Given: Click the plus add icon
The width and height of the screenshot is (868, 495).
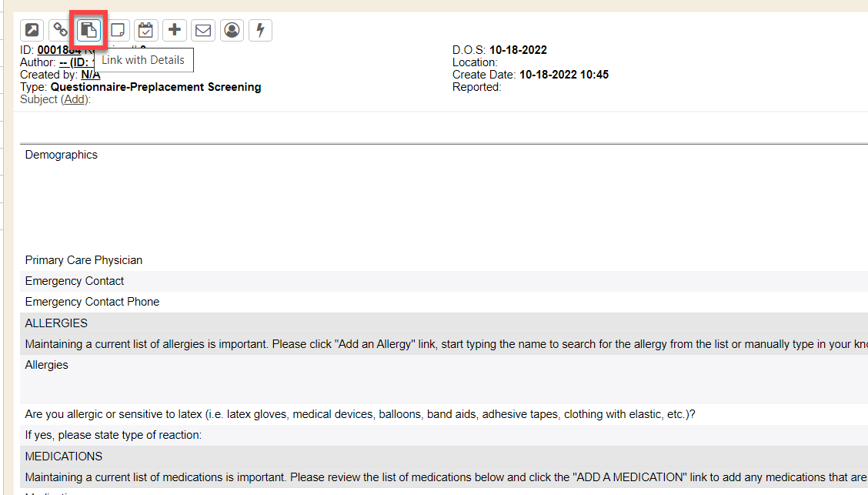Looking at the screenshot, I should [175, 30].
